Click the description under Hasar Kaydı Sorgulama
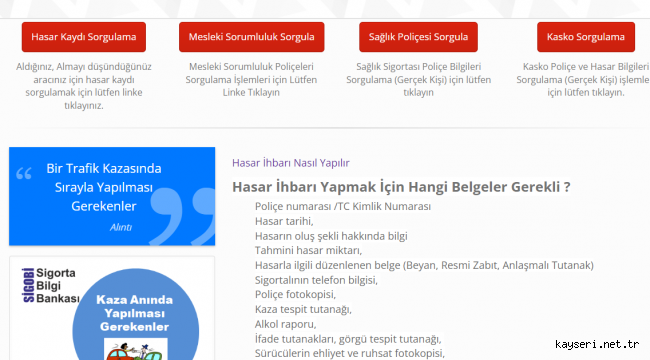Image resolution: width=650 pixels, height=360 pixels. point(84,86)
